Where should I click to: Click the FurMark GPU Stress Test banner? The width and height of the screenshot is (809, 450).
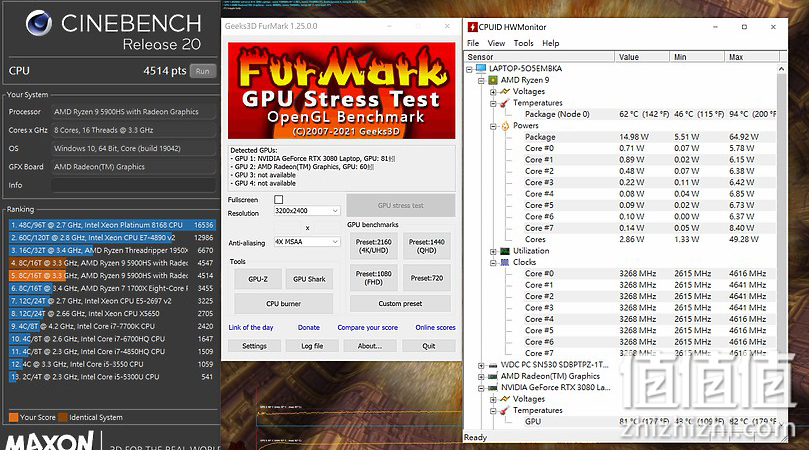[x=342, y=91]
